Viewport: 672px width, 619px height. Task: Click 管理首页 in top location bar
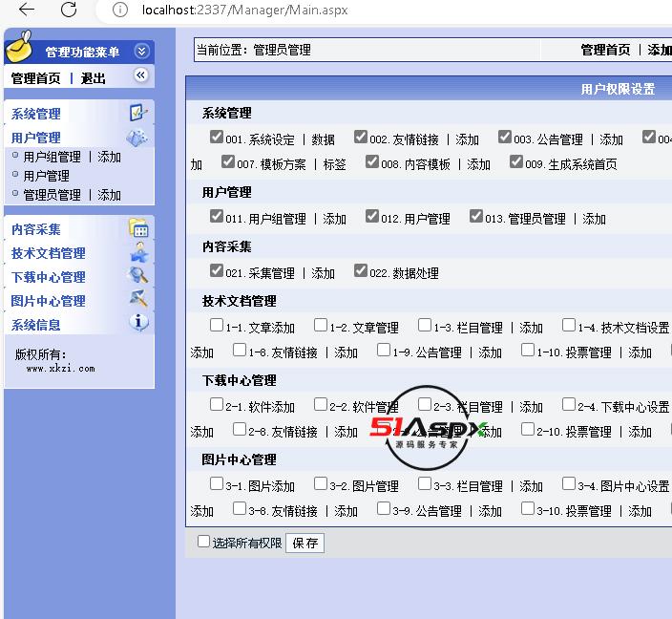605,51
